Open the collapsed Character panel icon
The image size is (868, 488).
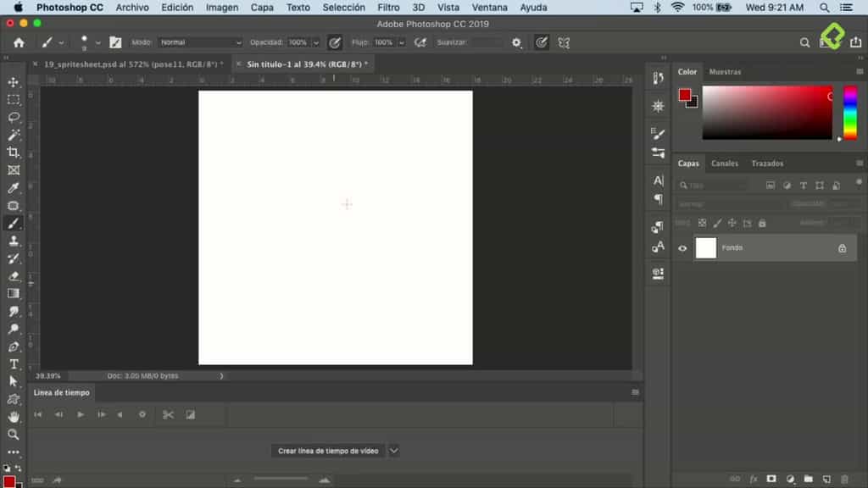click(658, 180)
